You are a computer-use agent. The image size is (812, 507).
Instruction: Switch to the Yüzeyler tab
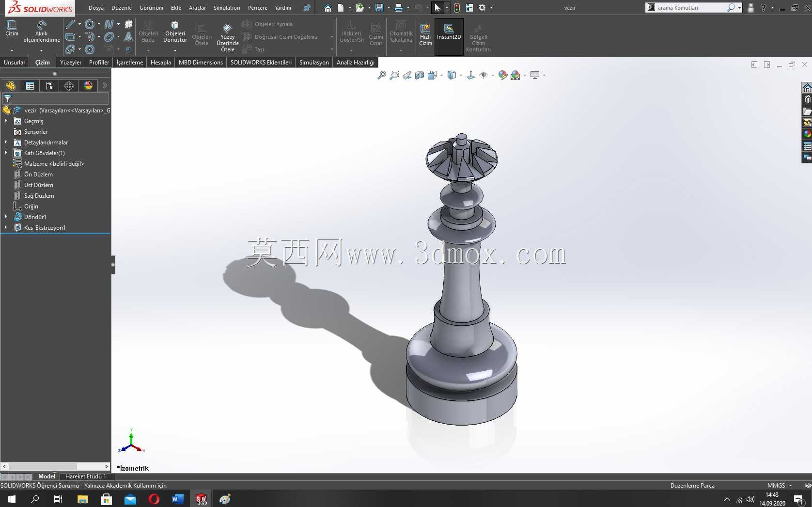pyautogui.click(x=71, y=63)
